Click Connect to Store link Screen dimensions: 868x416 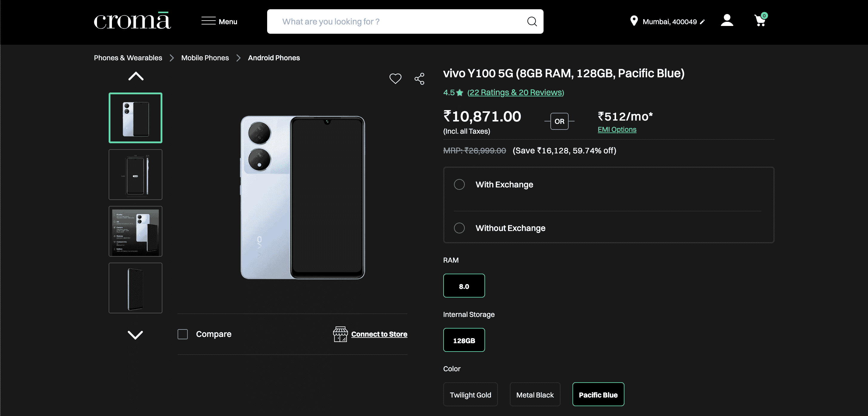(379, 334)
